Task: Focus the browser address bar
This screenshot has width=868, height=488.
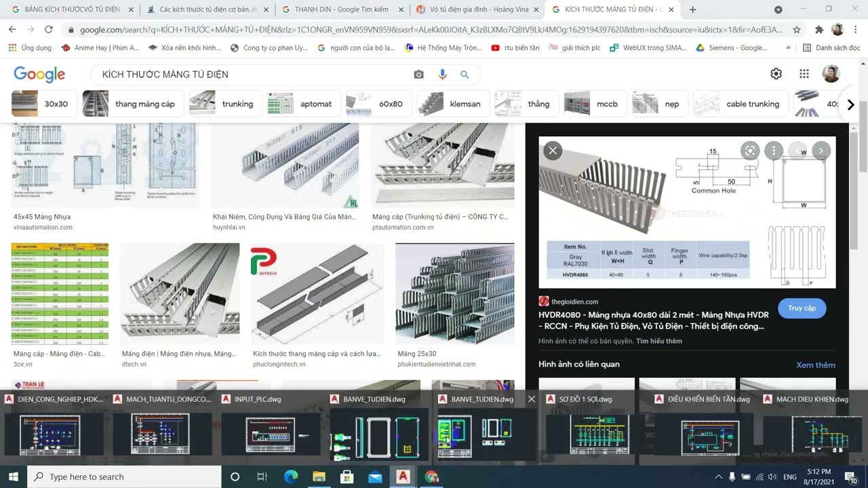Action: click(431, 30)
